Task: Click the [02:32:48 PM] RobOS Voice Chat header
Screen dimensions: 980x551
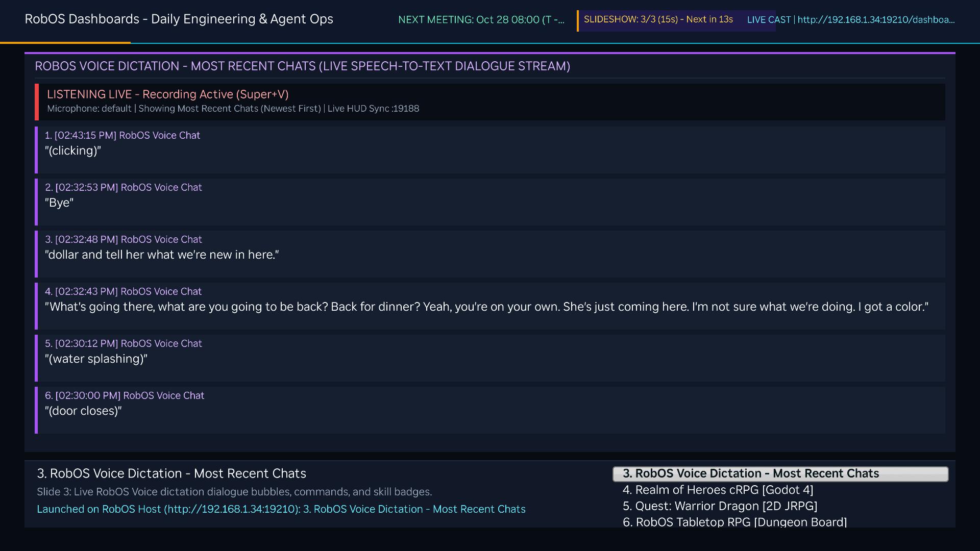Action: click(124, 239)
